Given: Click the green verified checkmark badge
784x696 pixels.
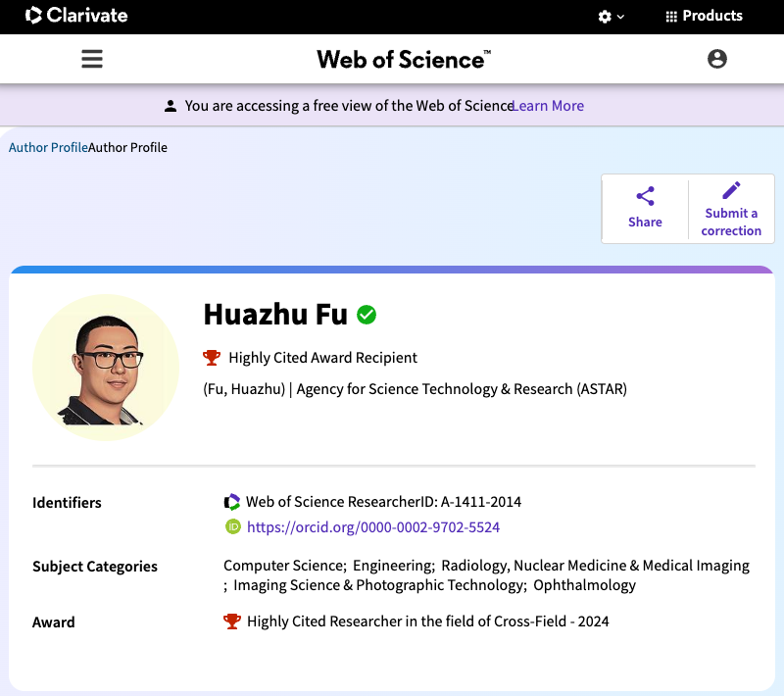Looking at the screenshot, I should [x=367, y=315].
